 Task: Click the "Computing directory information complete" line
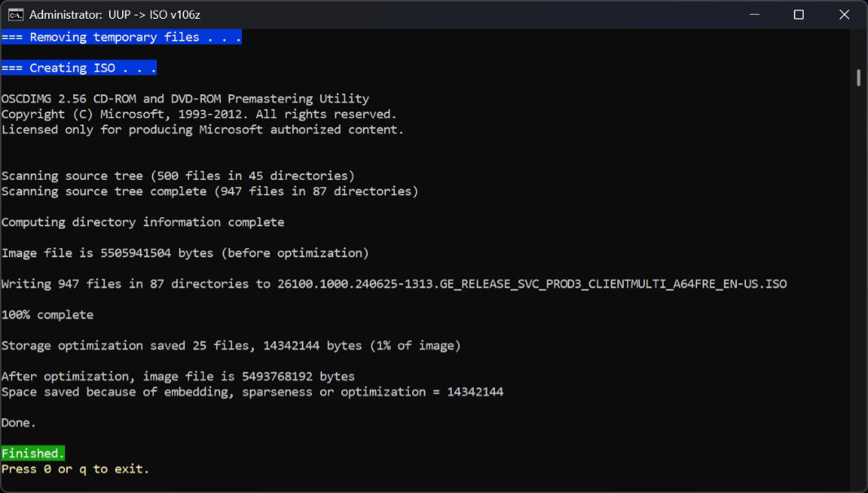click(142, 222)
